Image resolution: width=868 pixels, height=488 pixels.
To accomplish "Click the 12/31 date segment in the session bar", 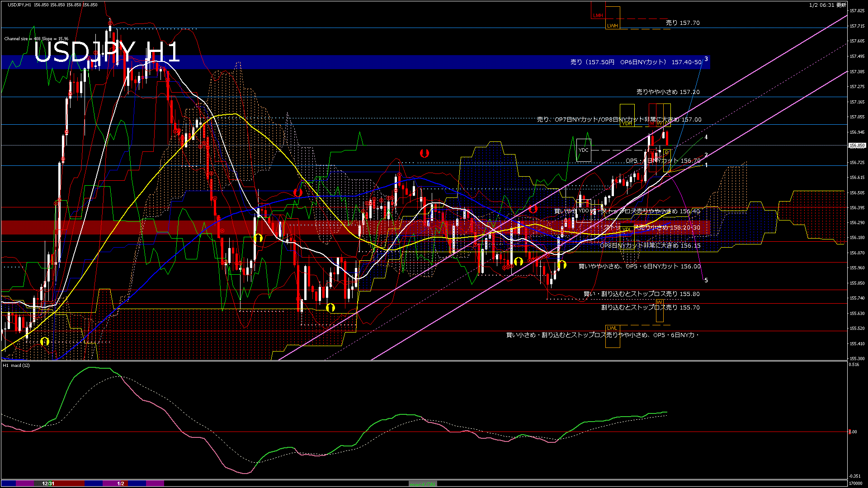I will coord(48,483).
